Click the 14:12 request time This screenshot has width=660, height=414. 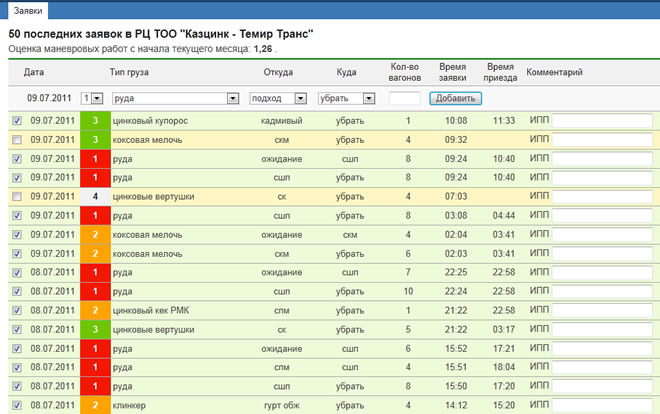456,405
